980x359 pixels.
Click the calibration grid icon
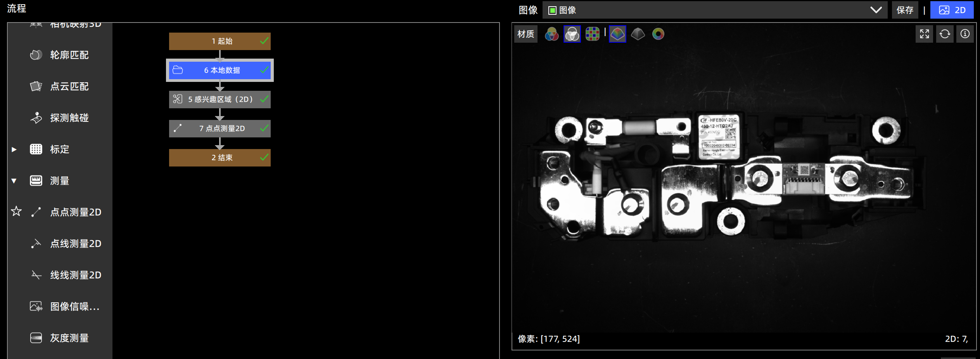click(36, 149)
